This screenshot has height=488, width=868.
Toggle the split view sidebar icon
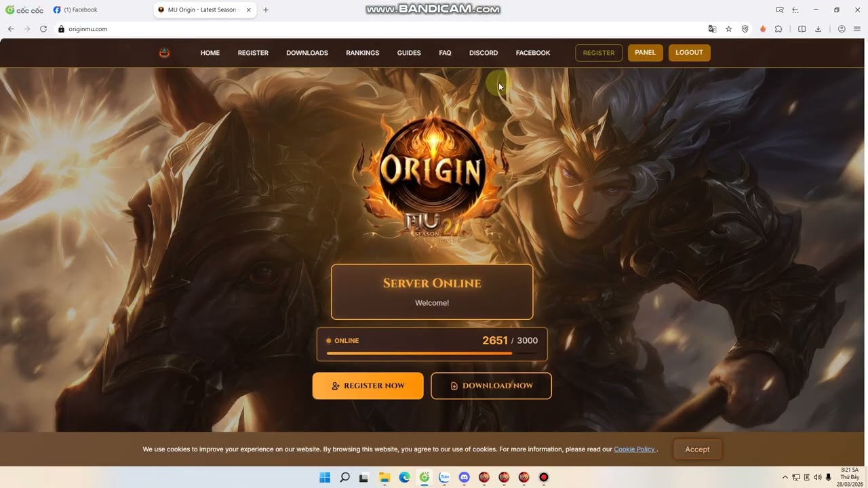pos(802,29)
